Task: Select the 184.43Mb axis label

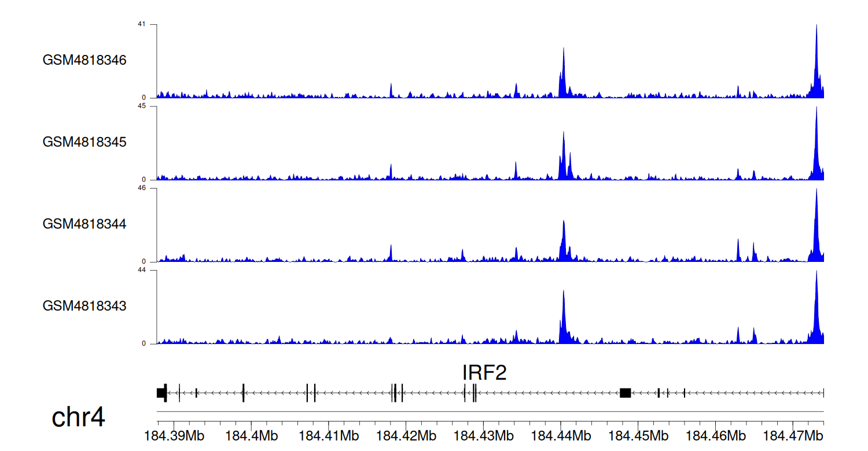Action: pos(483,436)
